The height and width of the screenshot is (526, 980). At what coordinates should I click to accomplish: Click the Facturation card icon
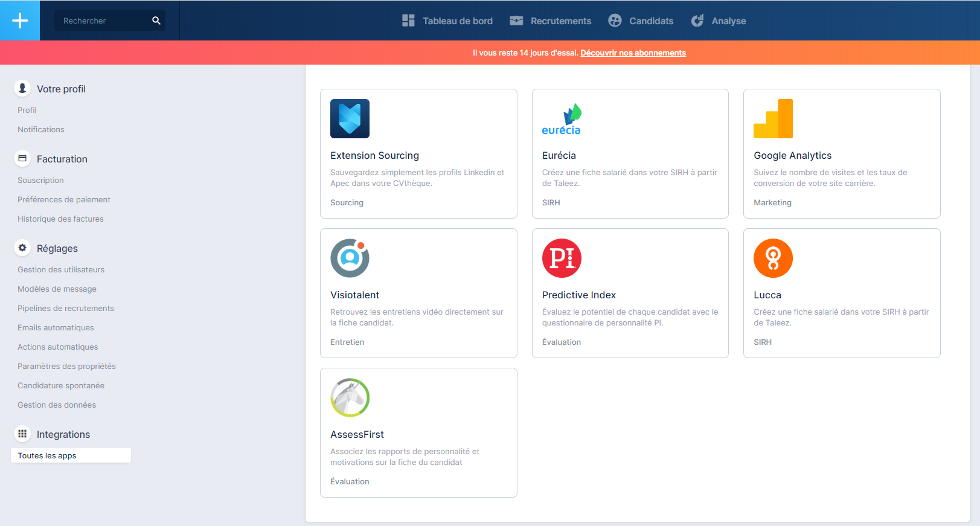22,158
